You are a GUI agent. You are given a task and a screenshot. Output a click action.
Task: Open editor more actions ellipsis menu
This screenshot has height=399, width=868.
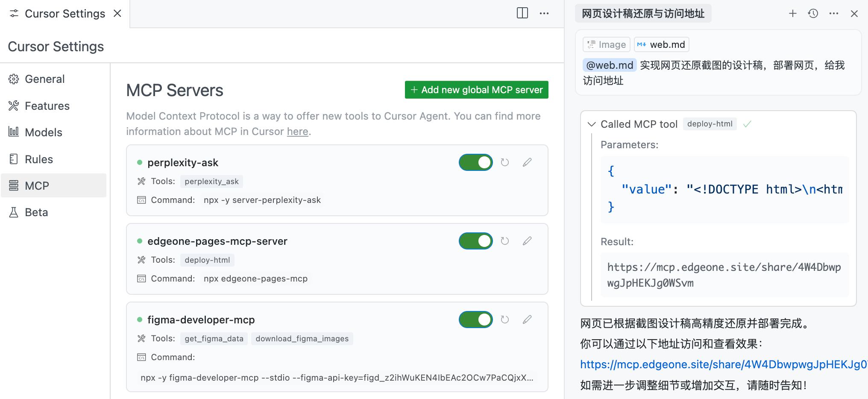[x=544, y=13]
